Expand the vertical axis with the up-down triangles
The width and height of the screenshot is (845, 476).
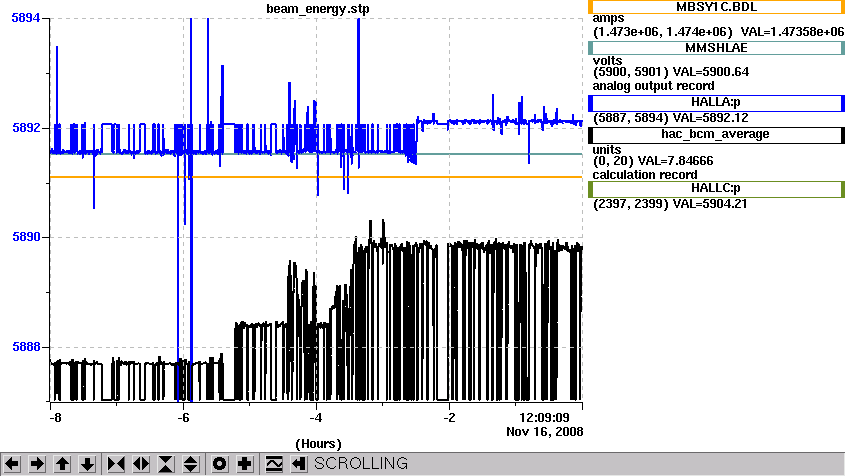click(x=191, y=464)
